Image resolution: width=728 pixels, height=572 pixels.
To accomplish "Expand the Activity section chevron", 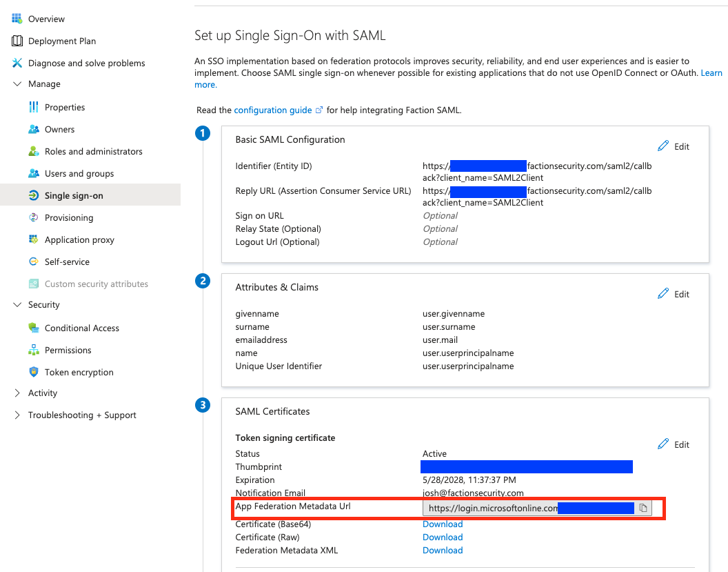I will 17,393.
